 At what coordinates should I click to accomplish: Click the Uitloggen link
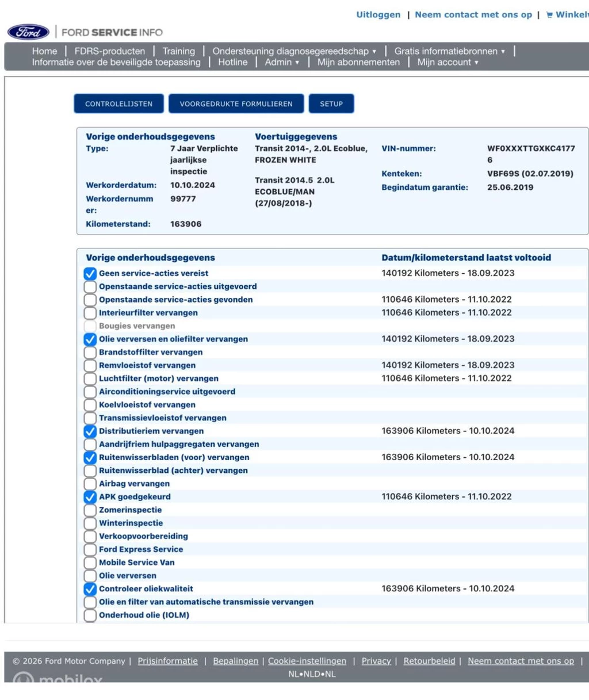(x=378, y=15)
